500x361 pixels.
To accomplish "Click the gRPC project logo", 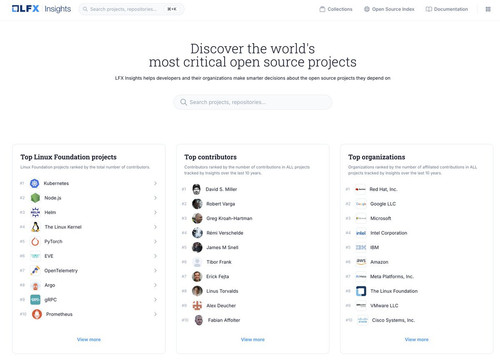I will [35, 300].
